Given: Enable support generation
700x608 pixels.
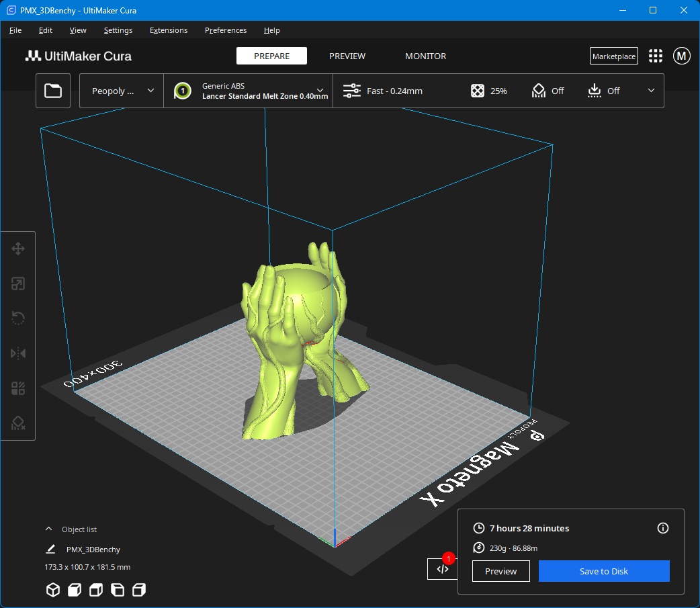Looking at the screenshot, I should (x=548, y=91).
